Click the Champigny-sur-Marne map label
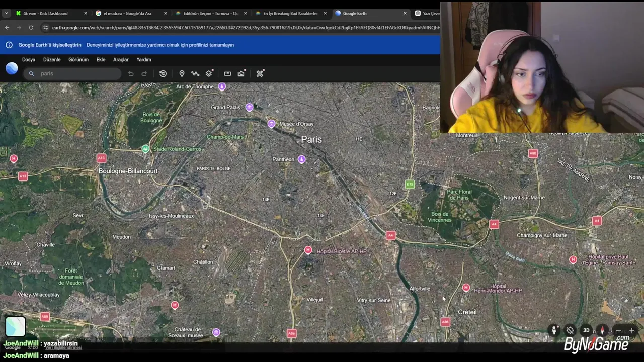The image size is (644, 362). pyautogui.click(x=542, y=235)
